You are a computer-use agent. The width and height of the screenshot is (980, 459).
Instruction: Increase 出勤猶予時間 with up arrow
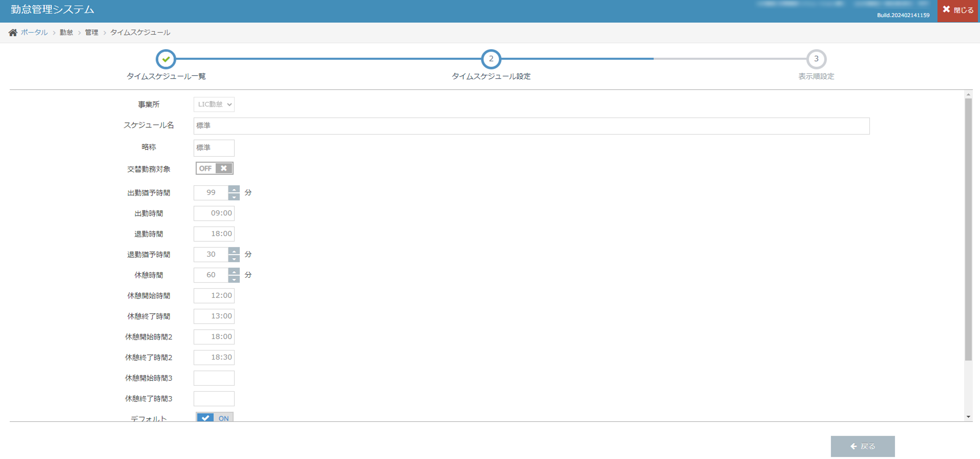point(234,189)
